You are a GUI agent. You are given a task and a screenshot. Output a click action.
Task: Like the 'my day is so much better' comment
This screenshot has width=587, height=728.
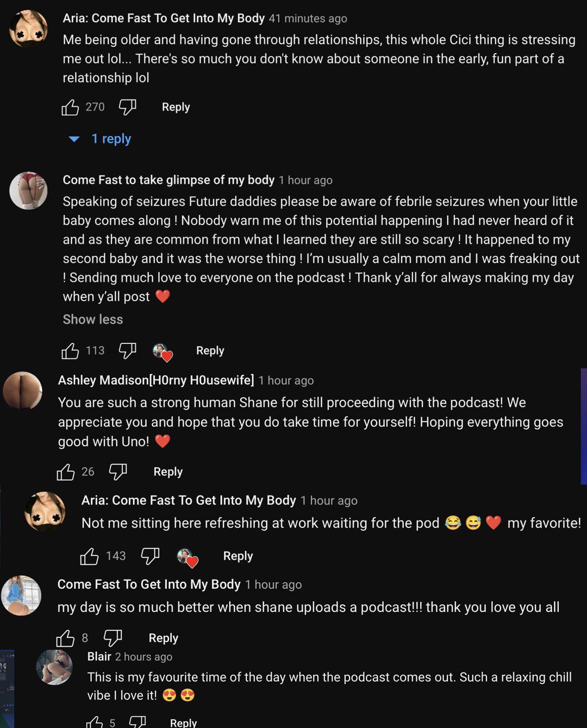click(65, 638)
